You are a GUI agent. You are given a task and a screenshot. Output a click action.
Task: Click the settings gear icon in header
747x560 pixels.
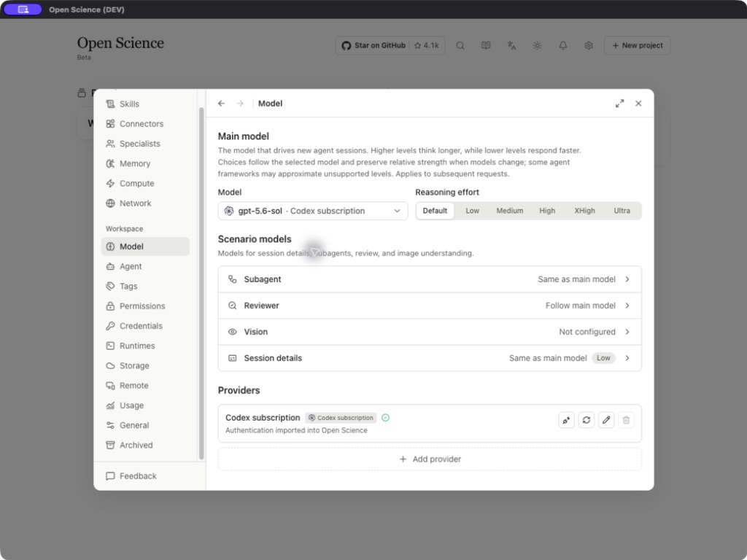589,46
